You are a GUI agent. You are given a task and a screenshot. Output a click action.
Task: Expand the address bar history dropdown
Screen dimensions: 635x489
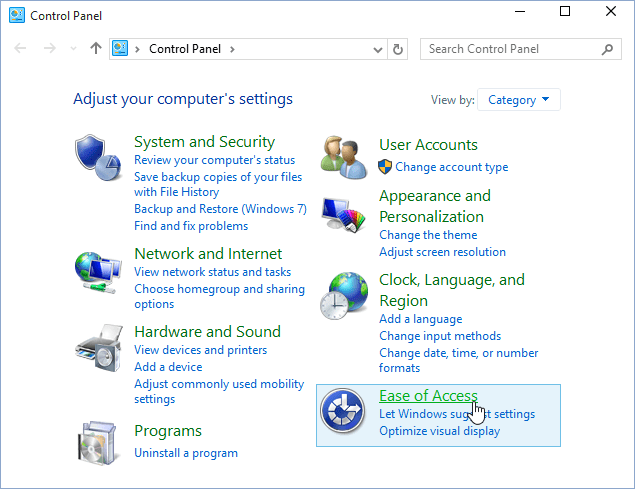pyautogui.click(x=377, y=49)
